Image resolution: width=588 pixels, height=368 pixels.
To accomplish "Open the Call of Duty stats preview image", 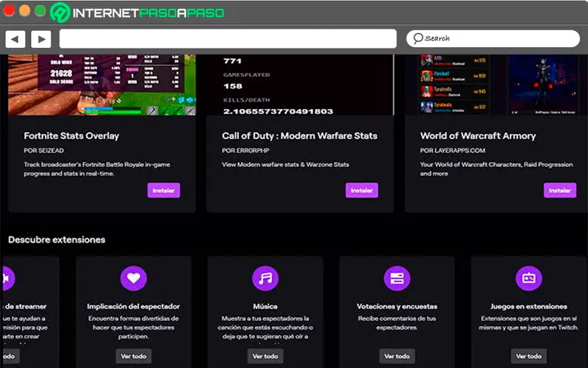I will [300, 85].
